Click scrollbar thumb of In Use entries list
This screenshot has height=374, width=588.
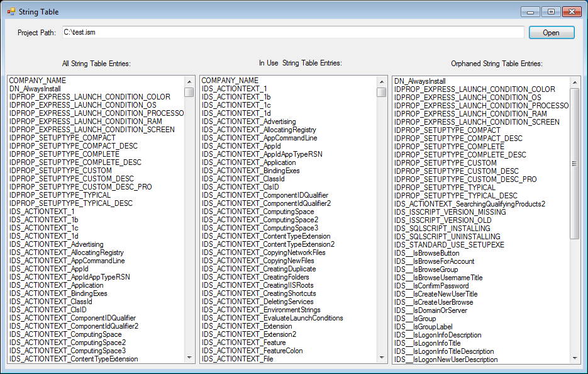coord(382,92)
